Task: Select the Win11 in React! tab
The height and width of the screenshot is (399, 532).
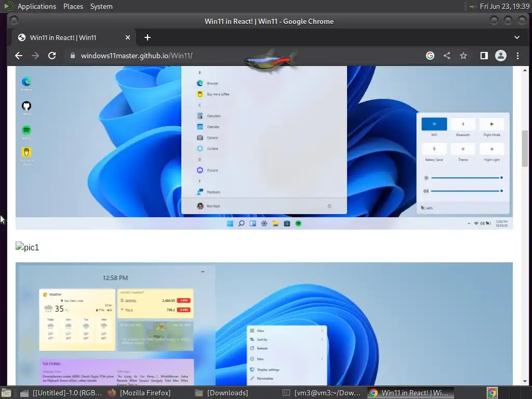Action: 74,37
